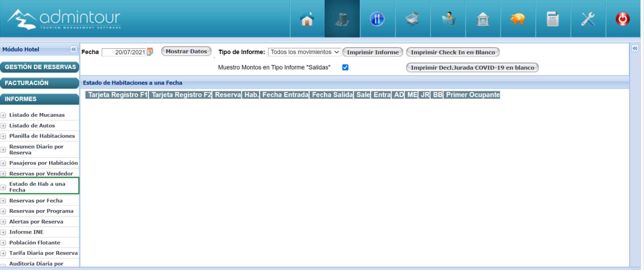Click the wrench and screwdriver tools icon

pyautogui.click(x=588, y=19)
